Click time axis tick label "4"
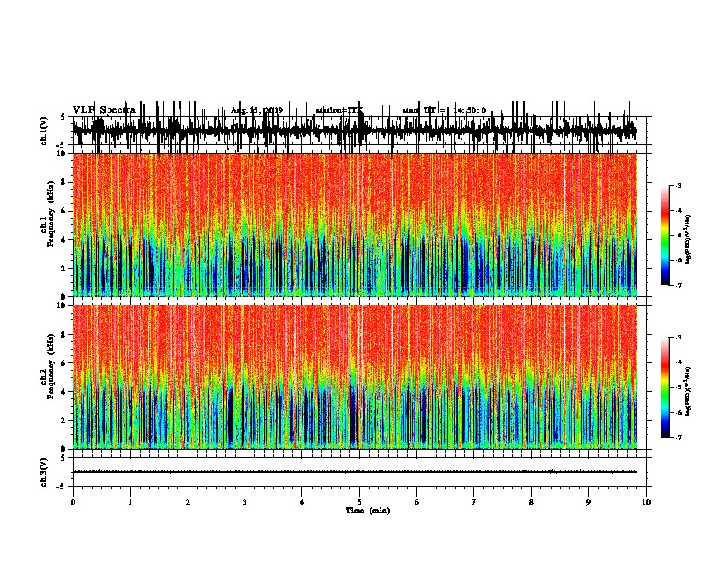Viewport: 728px width, 563px height. pos(302,502)
